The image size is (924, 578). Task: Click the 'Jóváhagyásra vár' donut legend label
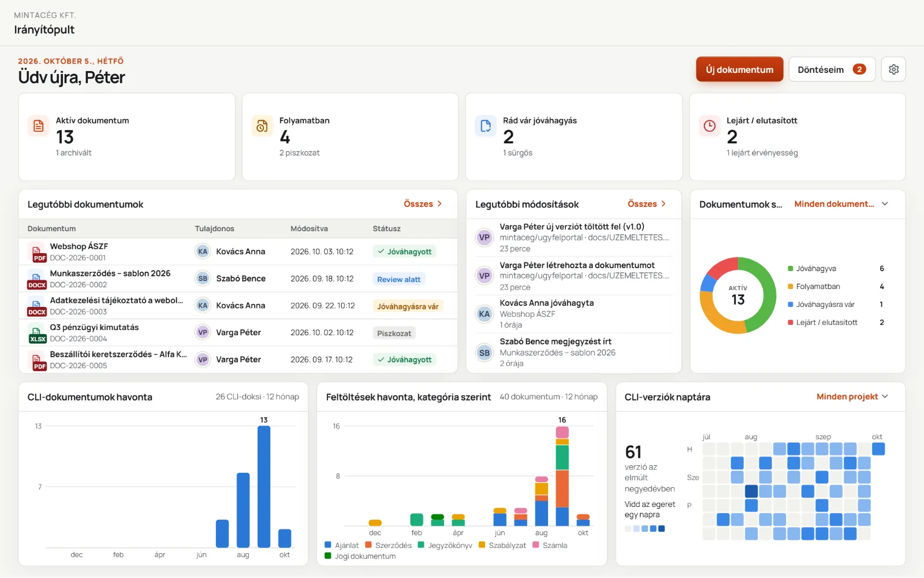tap(825, 305)
